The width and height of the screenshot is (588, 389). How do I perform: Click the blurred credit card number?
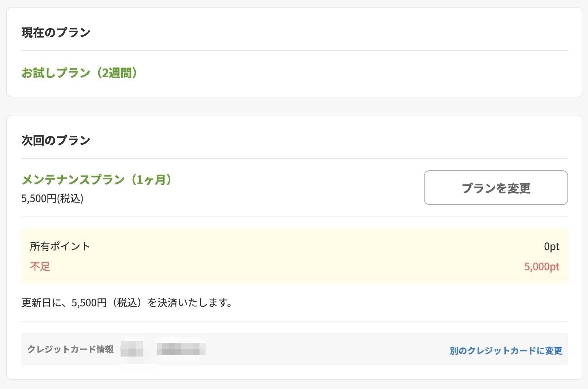[181, 349]
